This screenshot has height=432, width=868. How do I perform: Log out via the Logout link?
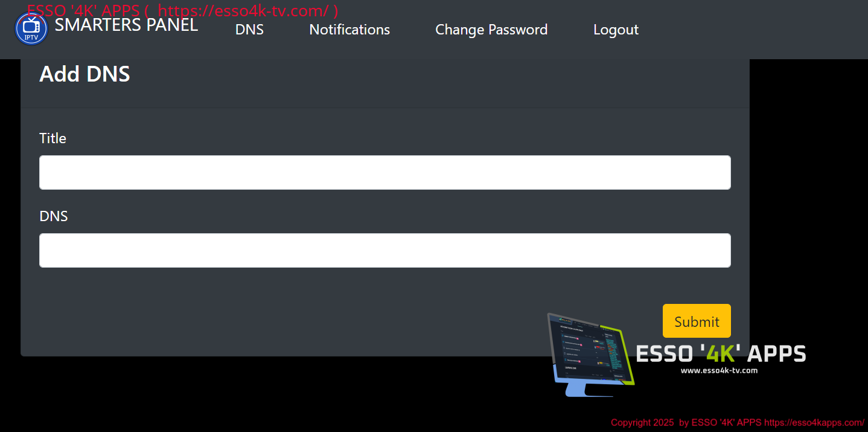[616, 30]
